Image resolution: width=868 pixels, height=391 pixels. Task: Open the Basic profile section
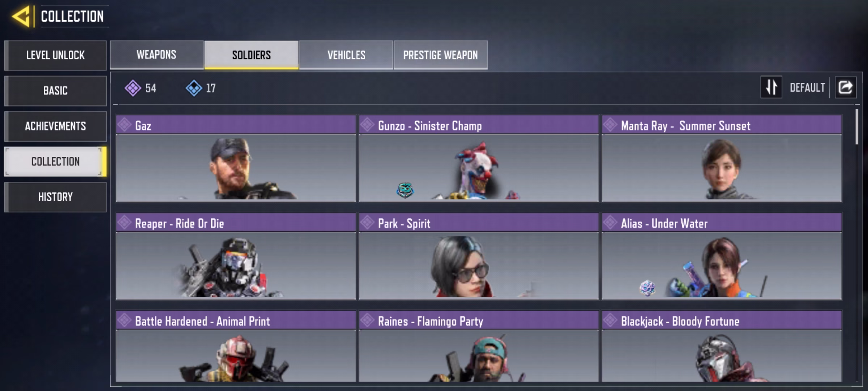(55, 91)
